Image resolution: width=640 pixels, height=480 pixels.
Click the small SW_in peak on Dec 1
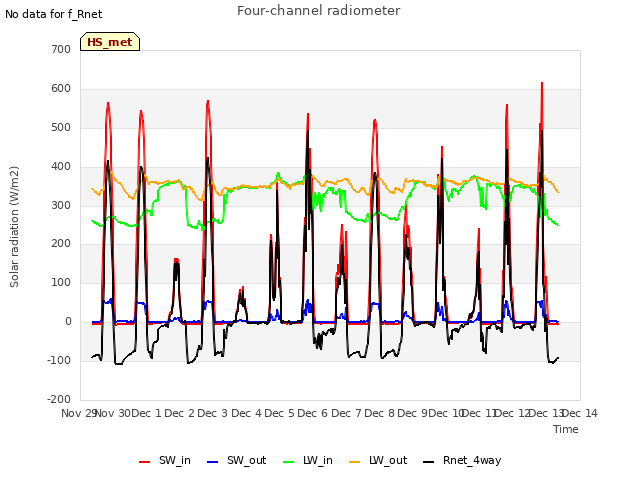pos(176,260)
